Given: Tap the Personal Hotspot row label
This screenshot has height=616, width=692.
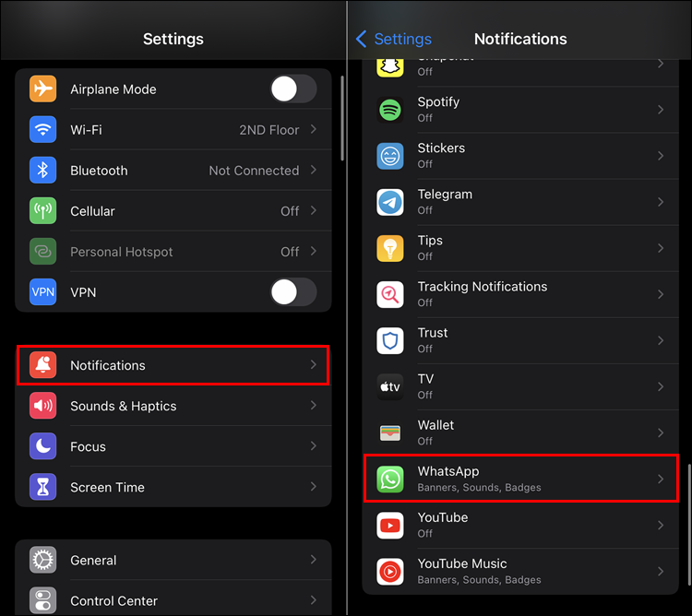Looking at the screenshot, I should coord(122,252).
